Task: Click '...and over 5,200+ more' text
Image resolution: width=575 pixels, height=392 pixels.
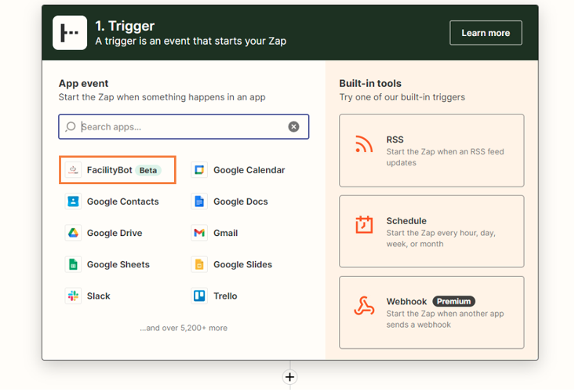Action: [184, 328]
